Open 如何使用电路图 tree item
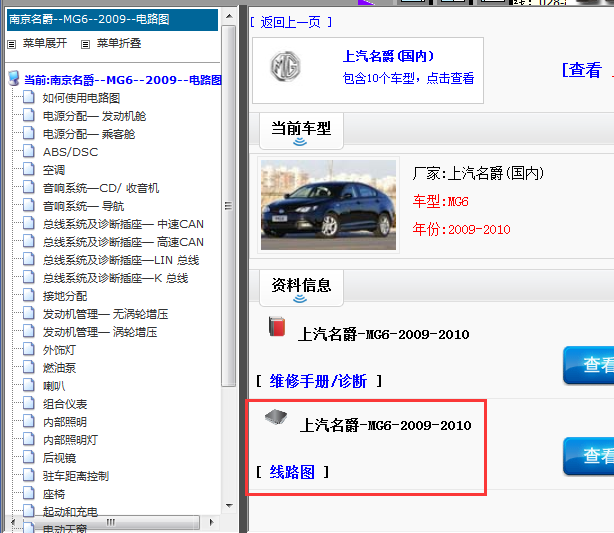Viewport: 614px width, 533px height. 81,98
